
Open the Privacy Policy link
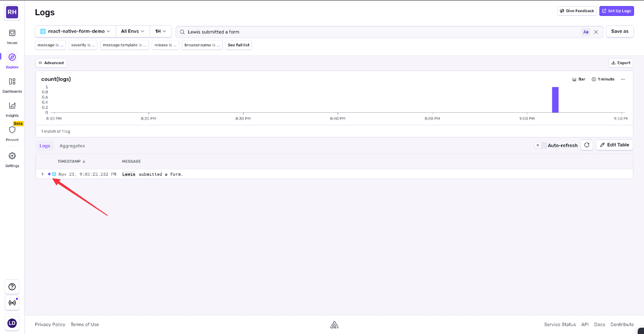click(50, 324)
